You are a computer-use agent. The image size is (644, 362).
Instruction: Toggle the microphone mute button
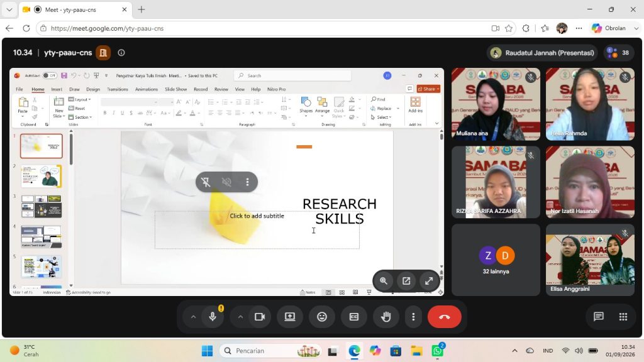213,317
